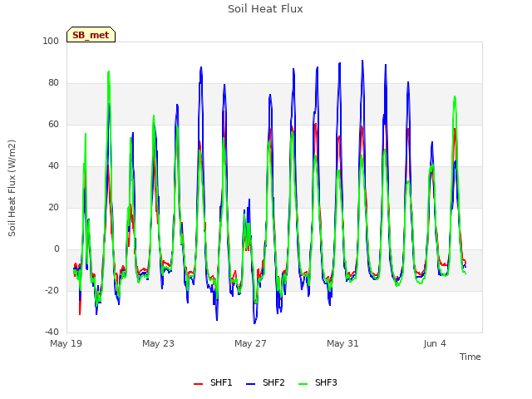532x399 pixels.
Task: Click the red SHF1 legend line marker
Action: 198,384
